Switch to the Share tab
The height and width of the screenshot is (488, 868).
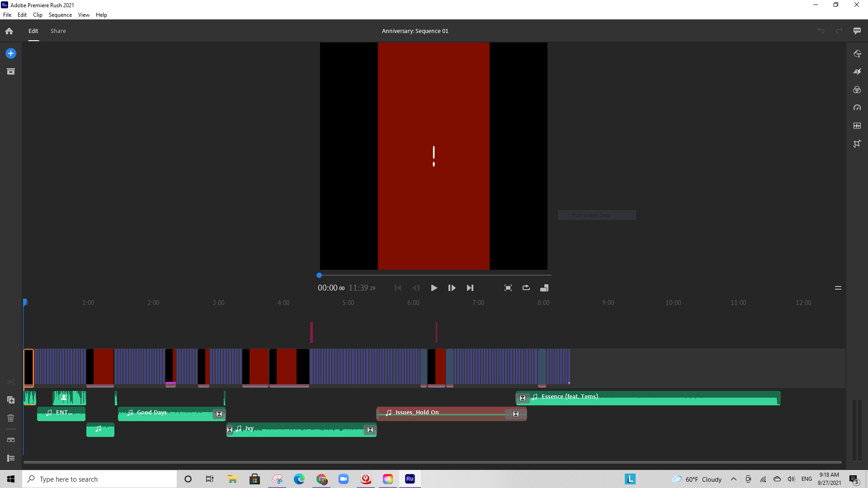coord(57,31)
